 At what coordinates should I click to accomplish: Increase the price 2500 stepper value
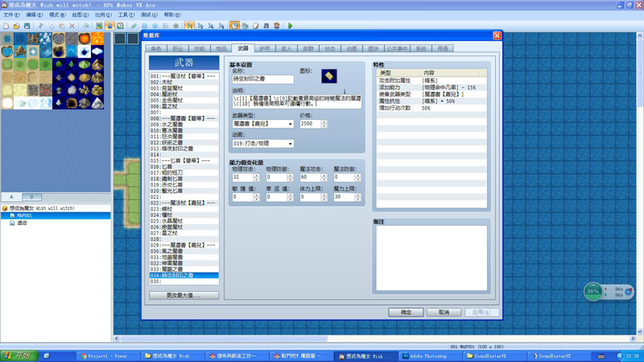coord(324,121)
